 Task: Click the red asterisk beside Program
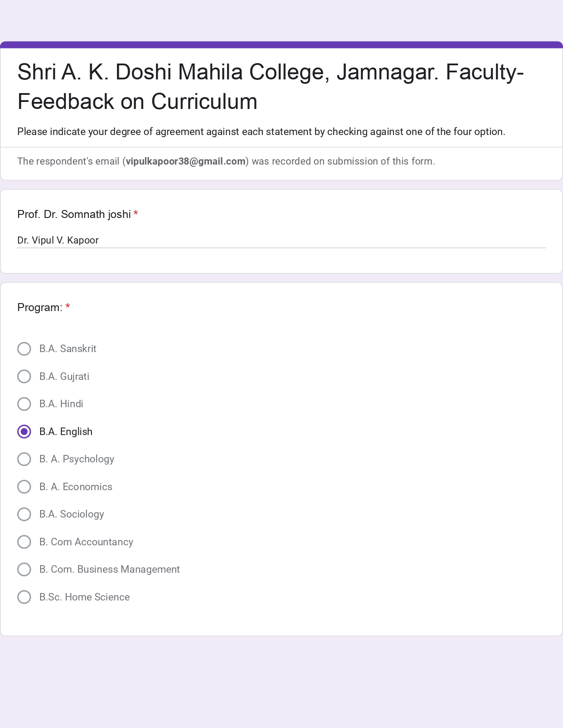(68, 307)
